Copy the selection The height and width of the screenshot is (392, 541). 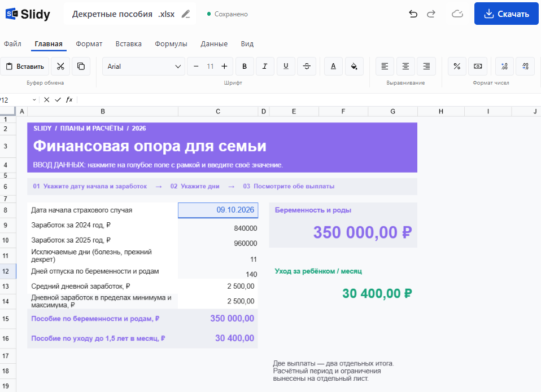coord(81,67)
